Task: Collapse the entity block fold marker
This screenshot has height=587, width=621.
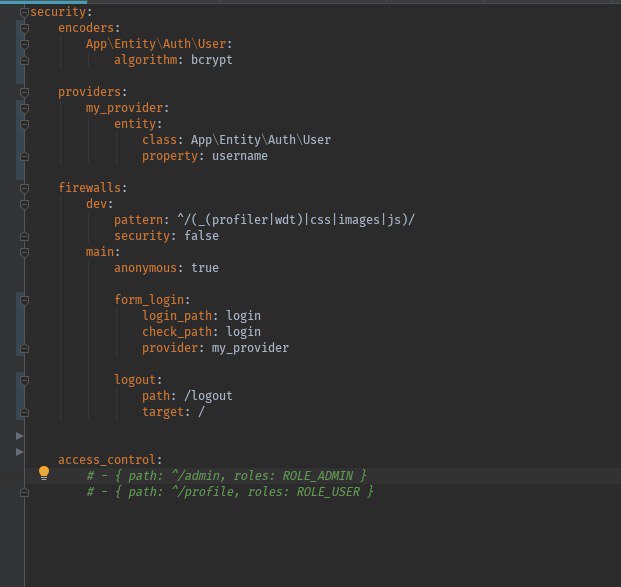Action: pos(24,124)
